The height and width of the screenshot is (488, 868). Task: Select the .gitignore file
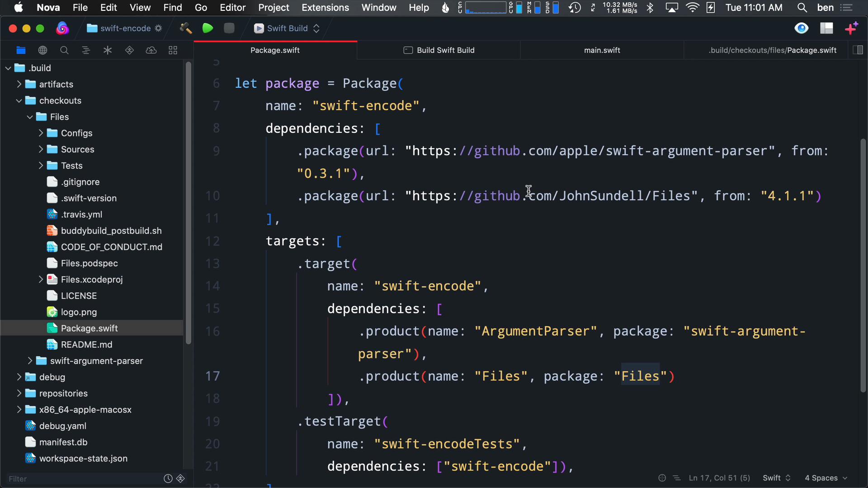(91, 182)
